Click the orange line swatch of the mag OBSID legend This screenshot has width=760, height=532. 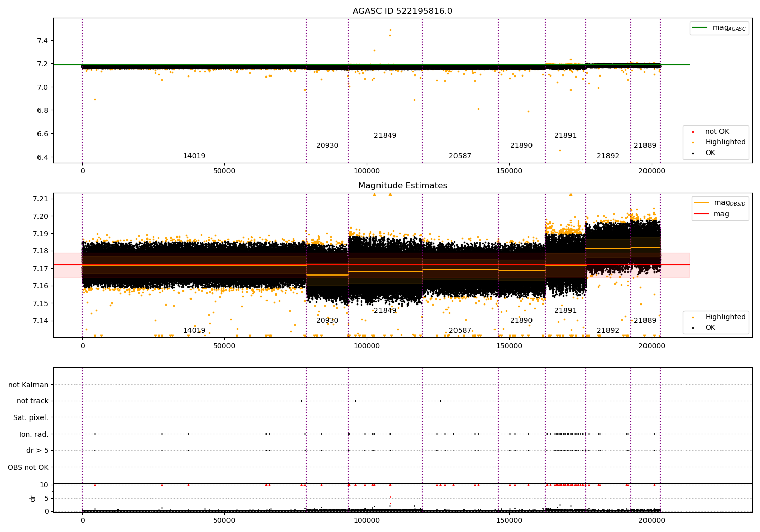[702, 203]
